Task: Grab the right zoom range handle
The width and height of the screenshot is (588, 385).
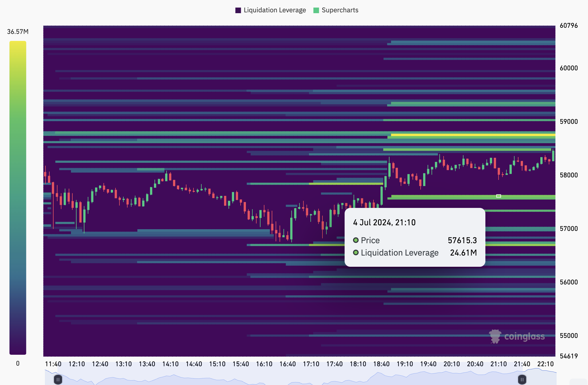Action: click(x=522, y=380)
